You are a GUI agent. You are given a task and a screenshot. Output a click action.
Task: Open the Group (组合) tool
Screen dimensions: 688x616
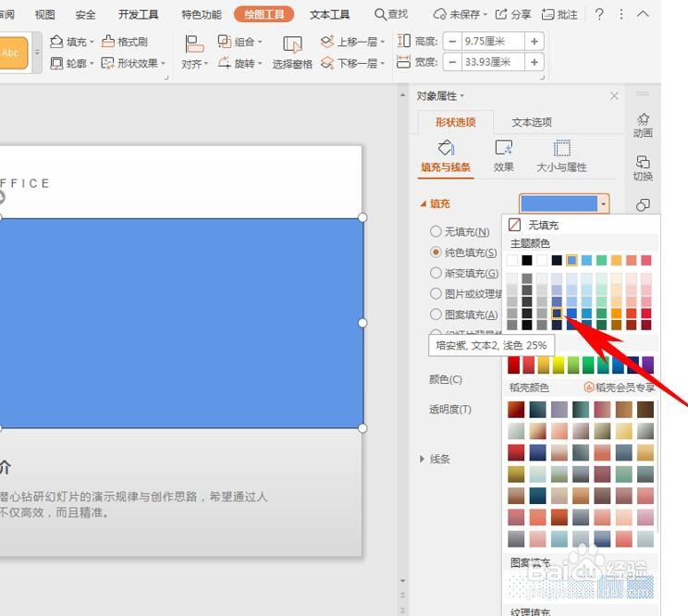click(x=225, y=42)
